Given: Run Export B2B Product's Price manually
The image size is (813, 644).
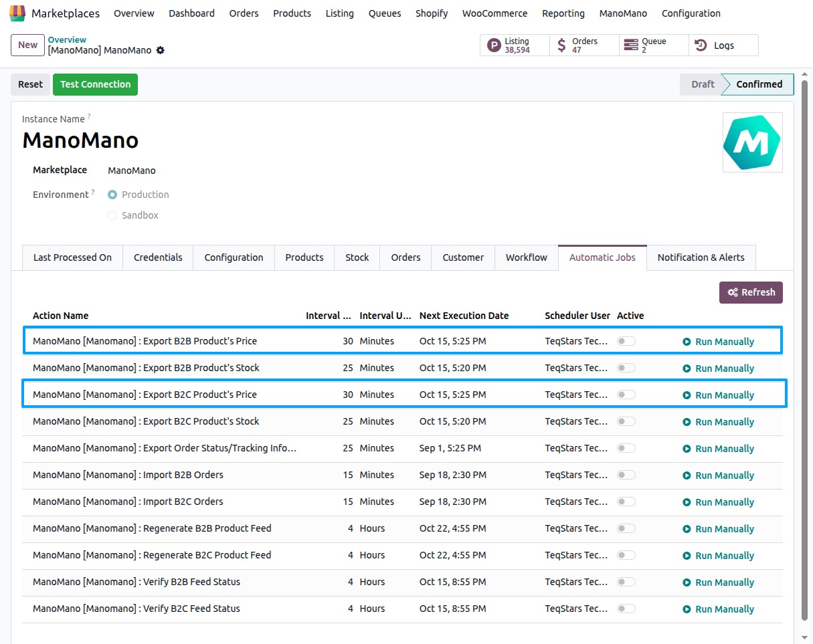Looking at the screenshot, I should click(718, 342).
